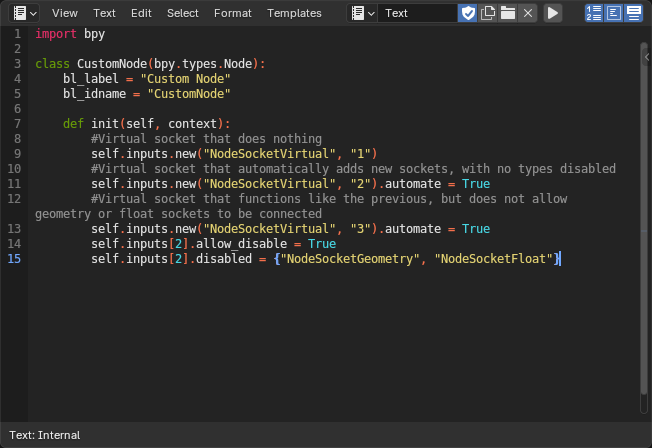Viewport: 652px width, 448px height.
Task: Click 'import' keyword on line 1
Action: coord(56,34)
